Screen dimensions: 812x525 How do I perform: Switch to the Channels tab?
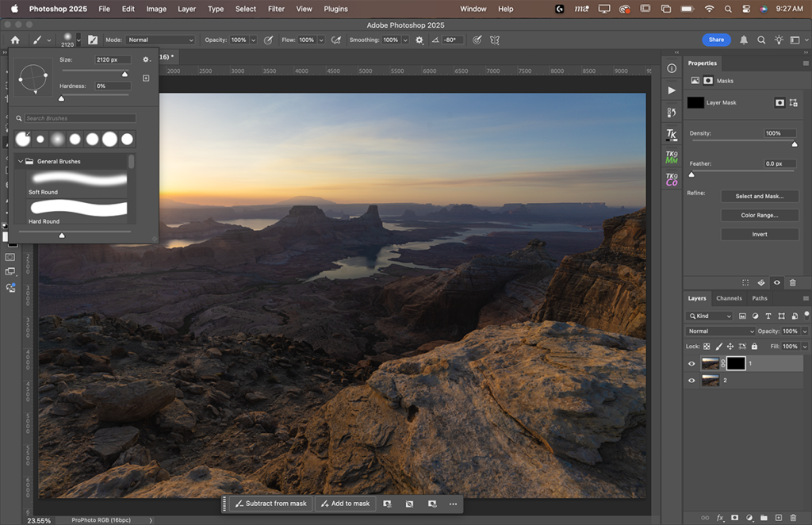729,298
